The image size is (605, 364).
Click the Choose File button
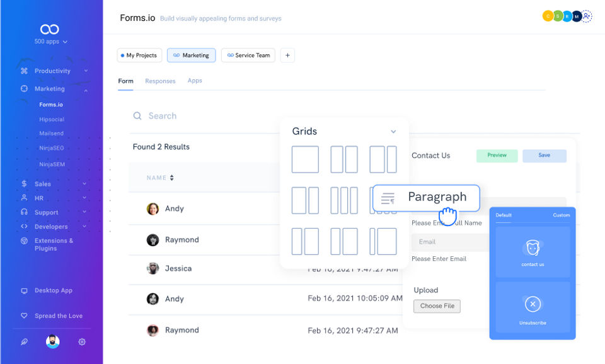coord(437,306)
